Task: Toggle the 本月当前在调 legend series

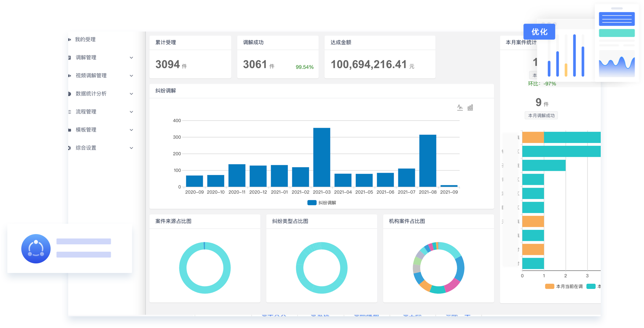Action: click(x=564, y=287)
